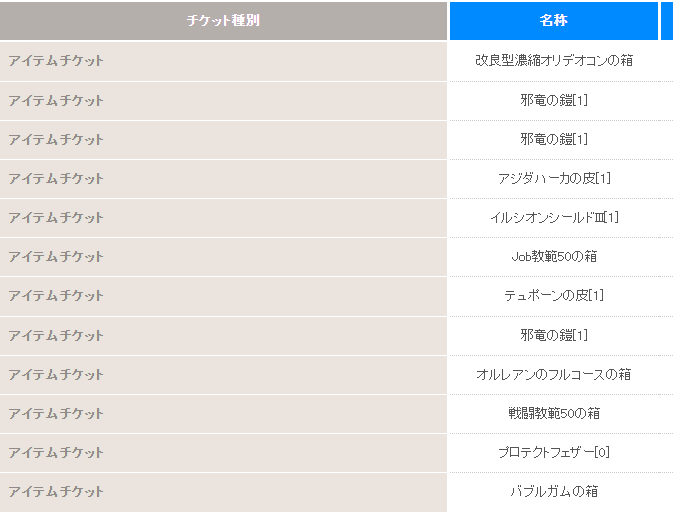
Task: Choose the オルレアンのフルコースの箱 entry
Action: click(x=553, y=374)
